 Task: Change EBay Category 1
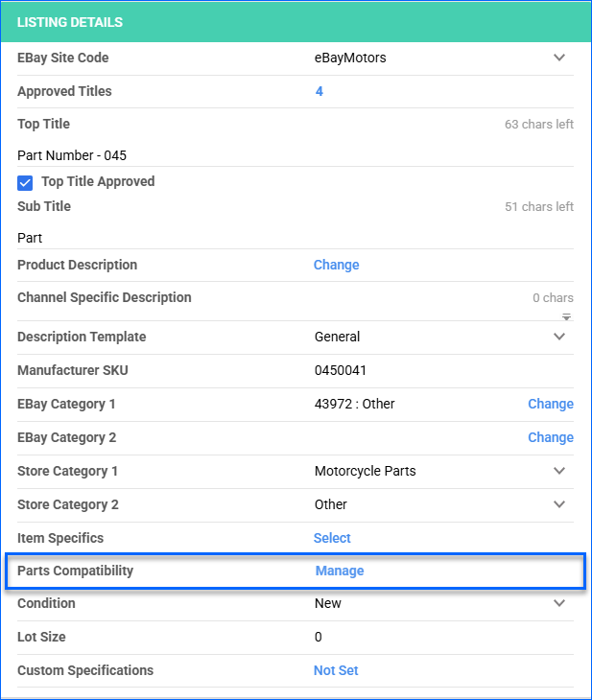(550, 405)
